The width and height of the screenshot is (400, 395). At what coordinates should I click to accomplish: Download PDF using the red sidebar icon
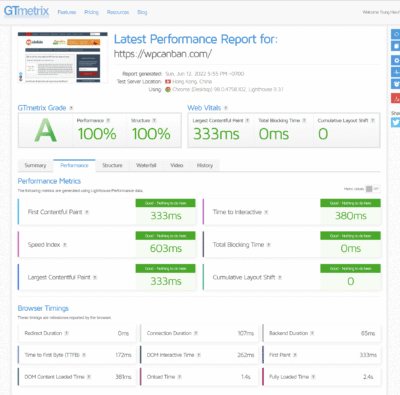[396, 98]
